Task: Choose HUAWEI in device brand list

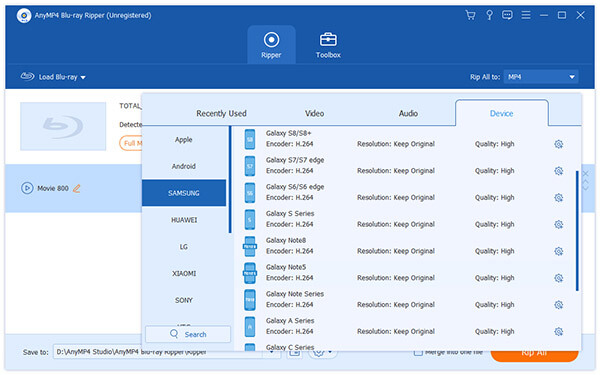Action: click(x=184, y=220)
